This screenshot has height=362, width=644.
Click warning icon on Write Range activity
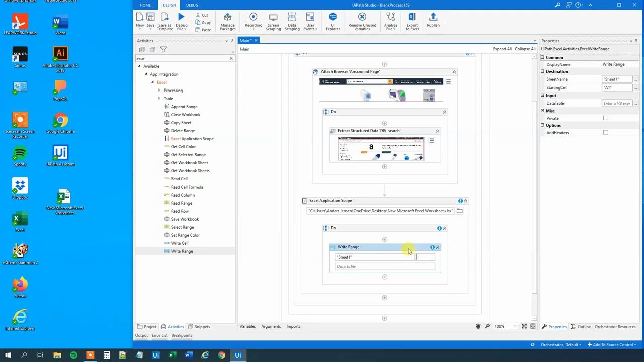pyautogui.click(x=432, y=247)
